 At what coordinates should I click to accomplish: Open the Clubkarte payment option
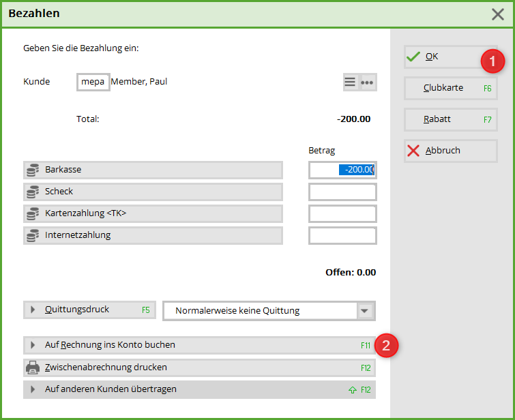point(450,88)
